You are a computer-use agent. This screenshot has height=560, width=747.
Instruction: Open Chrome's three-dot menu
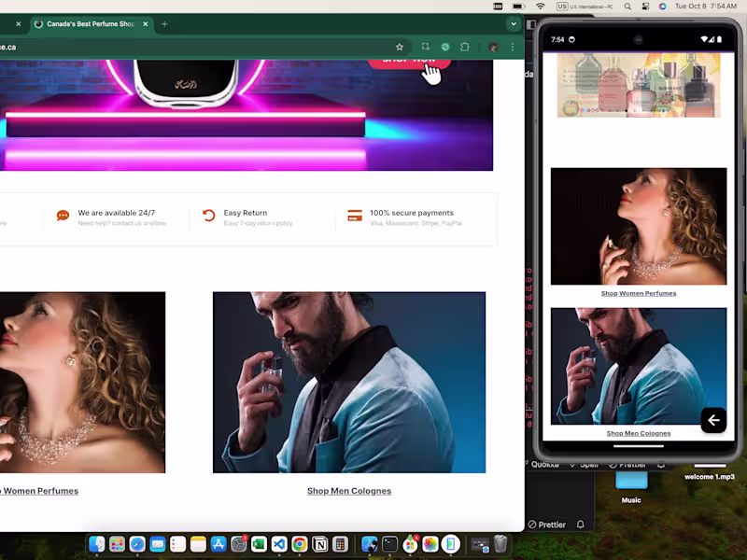click(513, 47)
